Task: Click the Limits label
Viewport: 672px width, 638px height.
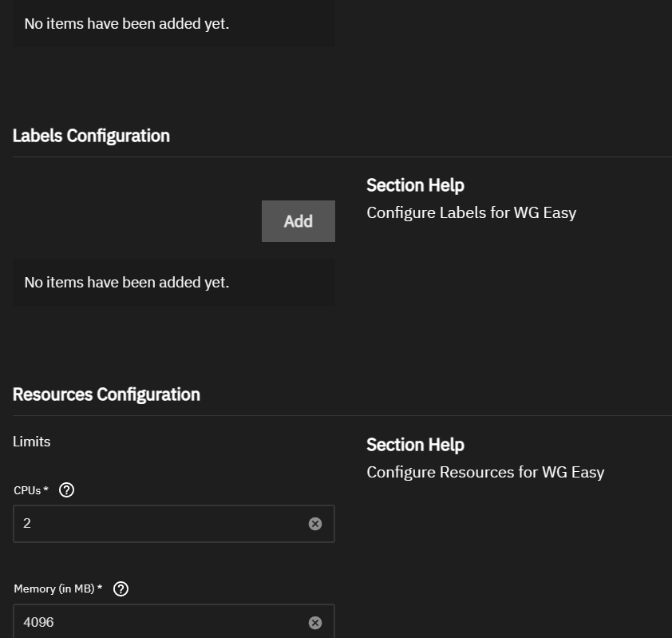Action: [x=32, y=442]
